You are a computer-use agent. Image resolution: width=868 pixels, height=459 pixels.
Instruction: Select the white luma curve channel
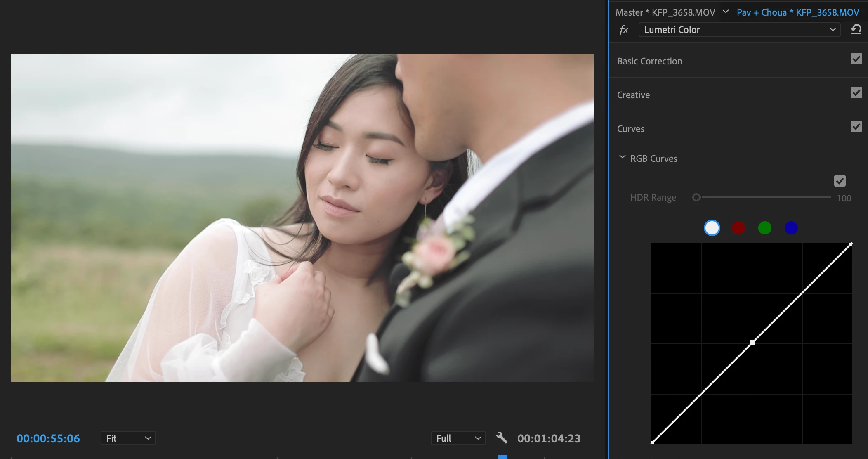click(x=712, y=228)
